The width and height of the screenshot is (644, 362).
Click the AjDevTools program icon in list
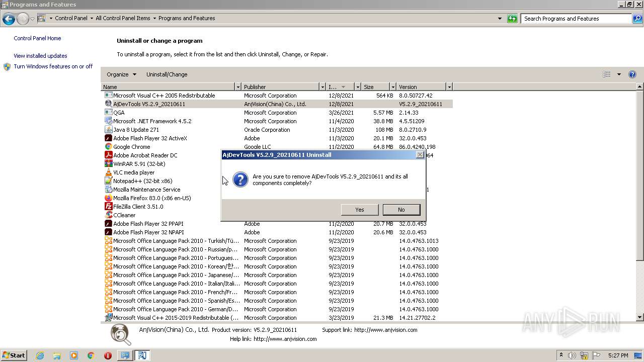[x=108, y=104]
